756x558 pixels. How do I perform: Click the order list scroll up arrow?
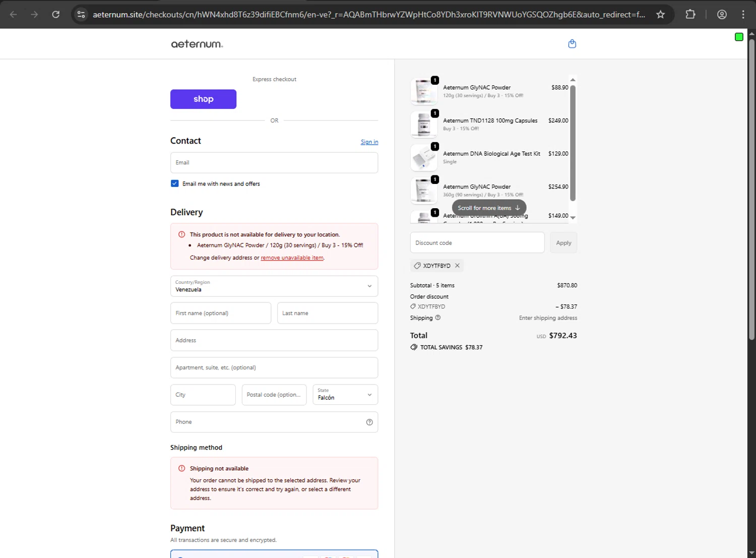click(573, 80)
